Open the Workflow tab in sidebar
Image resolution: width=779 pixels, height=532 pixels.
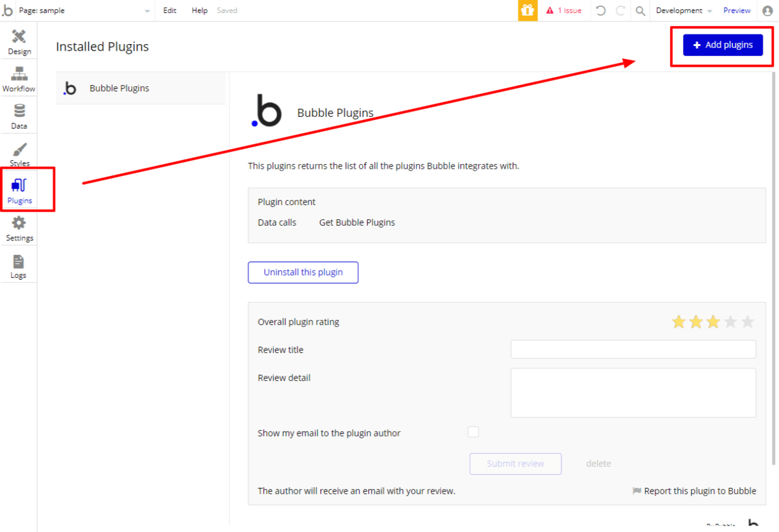pos(19,79)
